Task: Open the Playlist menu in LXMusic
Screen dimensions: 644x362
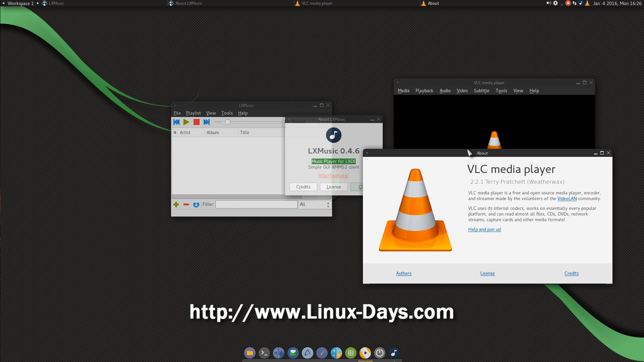Action: tap(193, 113)
